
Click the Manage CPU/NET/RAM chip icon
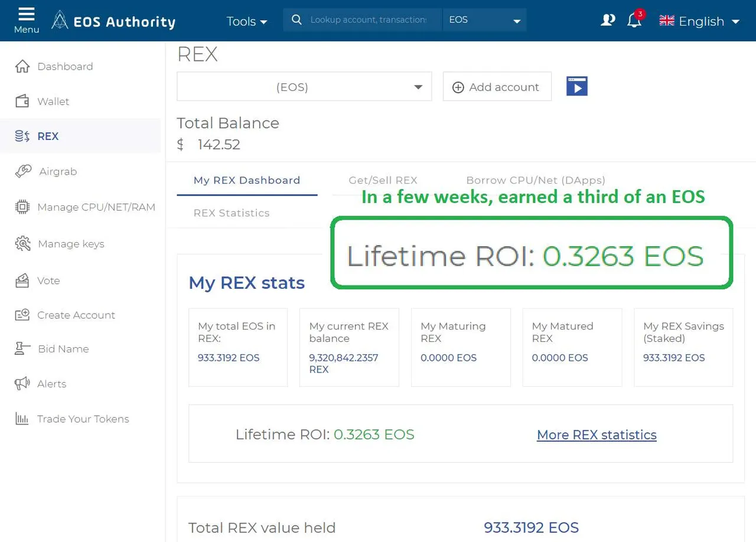22,207
